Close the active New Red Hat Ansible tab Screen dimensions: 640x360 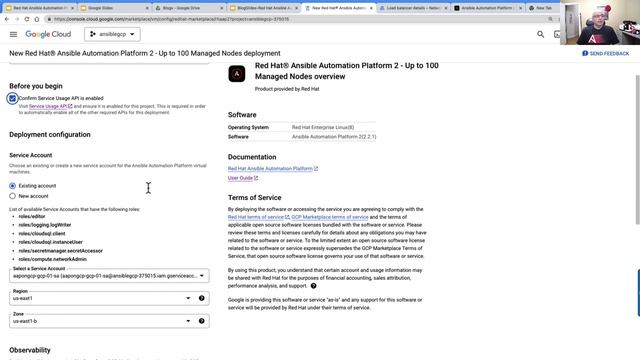click(371, 8)
